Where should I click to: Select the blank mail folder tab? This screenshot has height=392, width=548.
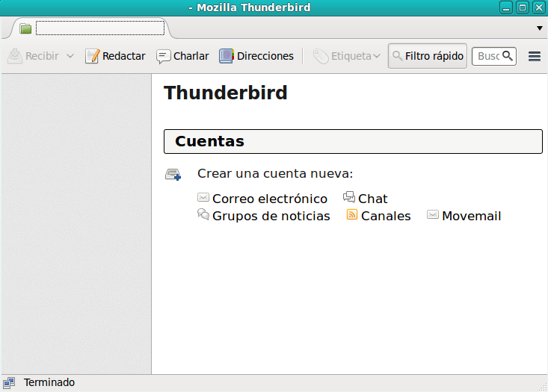click(x=91, y=28)
